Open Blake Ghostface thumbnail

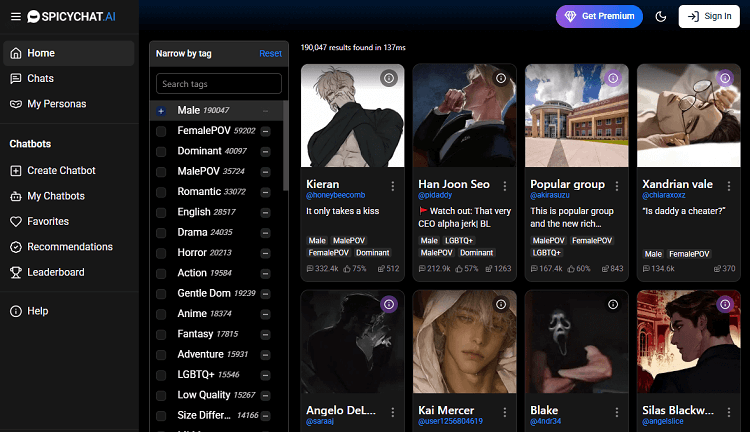576,342
